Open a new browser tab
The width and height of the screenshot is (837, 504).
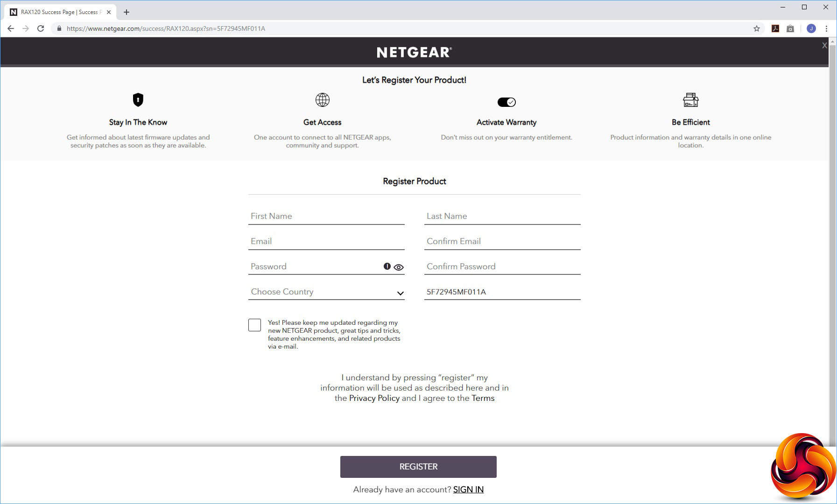click(x=126, y=12)
